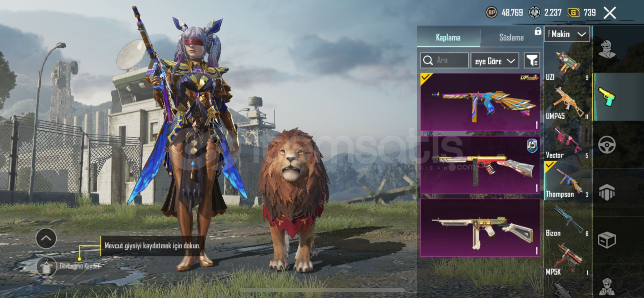Image resolution: width=644 pixels, height=298 pixels.
Task: Select UMP45 in the weapon list
Action: 568,102
